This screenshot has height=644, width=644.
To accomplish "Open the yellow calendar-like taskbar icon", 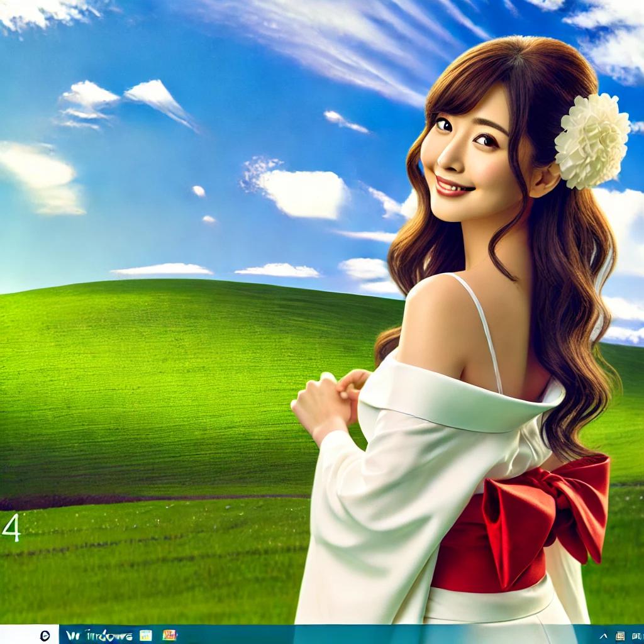I will click(146, 635).
